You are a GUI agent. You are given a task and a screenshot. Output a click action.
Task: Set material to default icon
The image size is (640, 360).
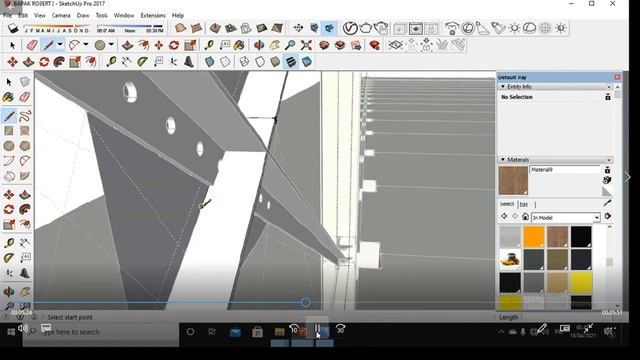tap(607, 192)
